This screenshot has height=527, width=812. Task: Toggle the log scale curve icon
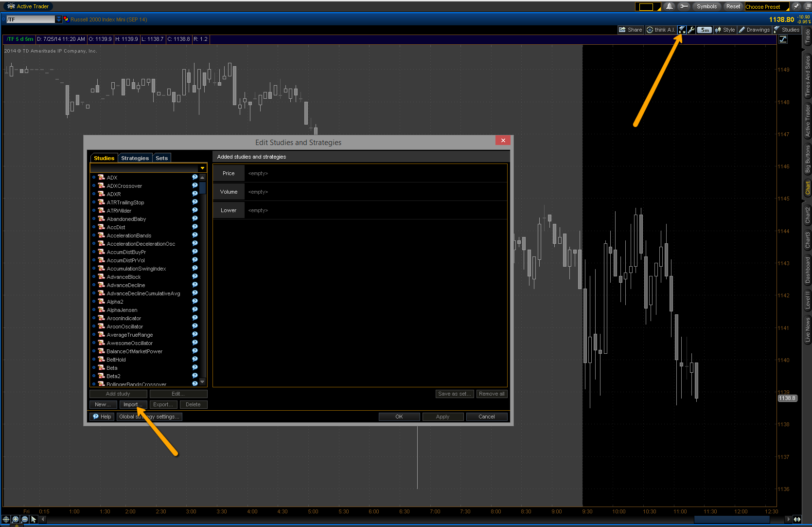coord(783,39)
